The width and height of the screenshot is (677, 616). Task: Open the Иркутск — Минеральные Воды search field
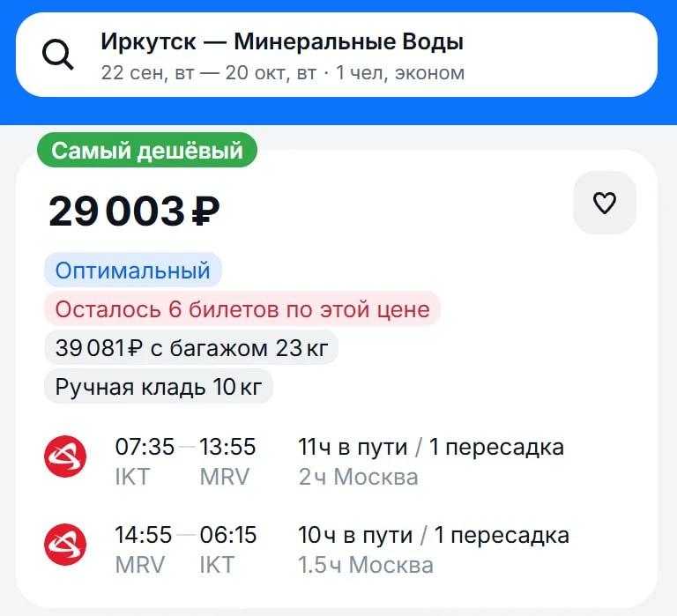[337, 55]
